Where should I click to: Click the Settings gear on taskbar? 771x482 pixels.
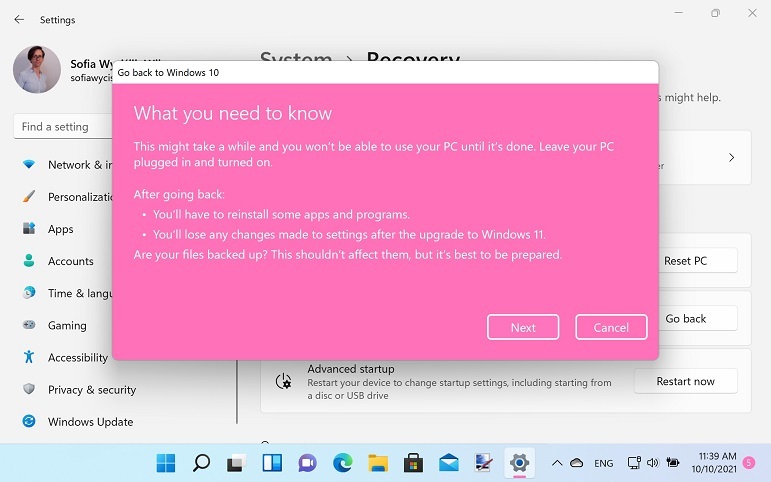click(519, 463)
